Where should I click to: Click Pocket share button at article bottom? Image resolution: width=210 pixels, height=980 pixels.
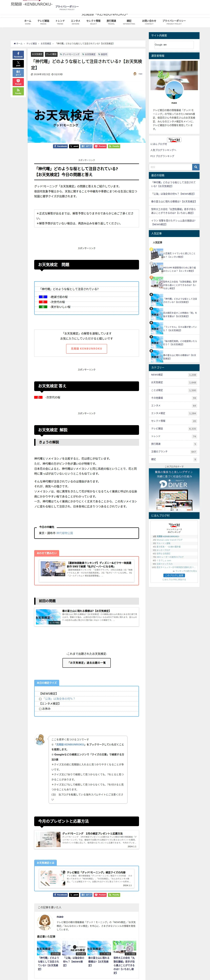(x=101, y=895)
